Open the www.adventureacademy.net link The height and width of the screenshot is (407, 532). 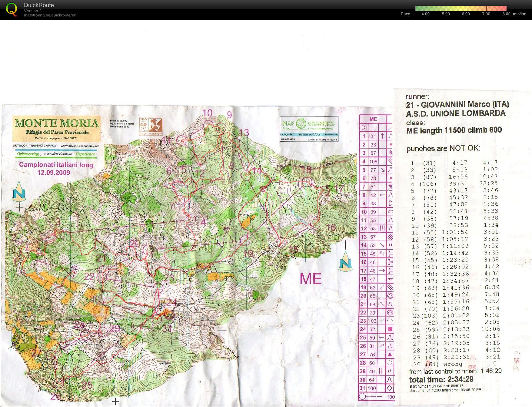tap(80, 146)
